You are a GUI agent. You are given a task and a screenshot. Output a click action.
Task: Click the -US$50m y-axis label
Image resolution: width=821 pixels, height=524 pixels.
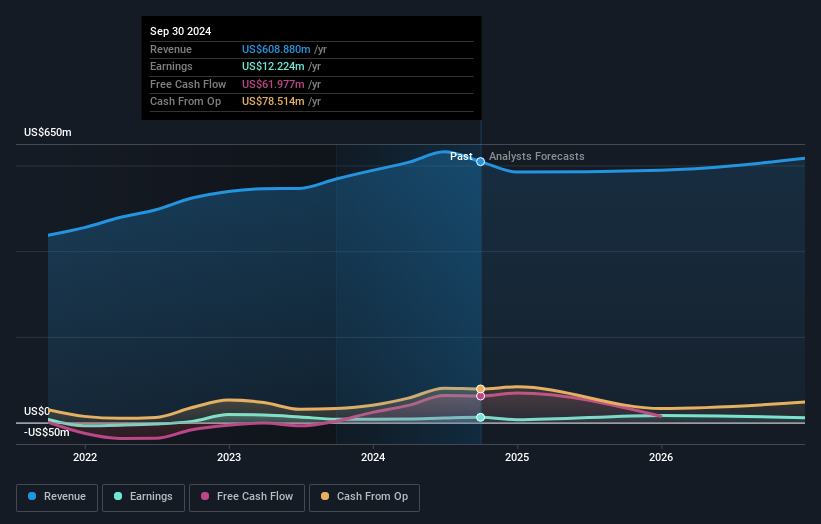pos(47,432)
